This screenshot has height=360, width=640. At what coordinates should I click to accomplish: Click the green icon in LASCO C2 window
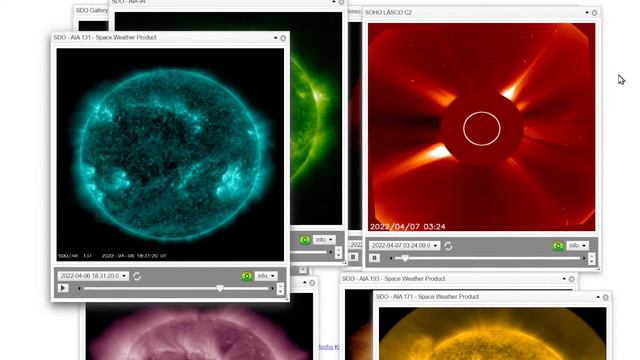[558, 246]
